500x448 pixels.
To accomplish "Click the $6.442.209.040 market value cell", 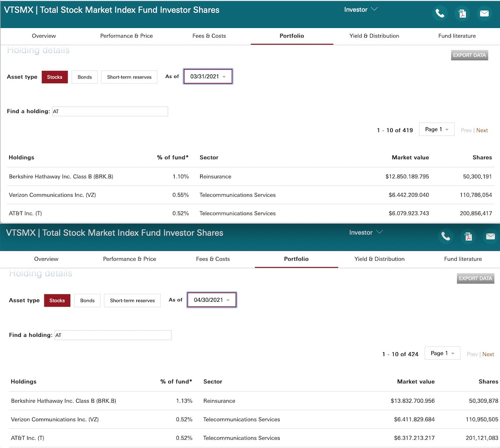I will [408, 195].
